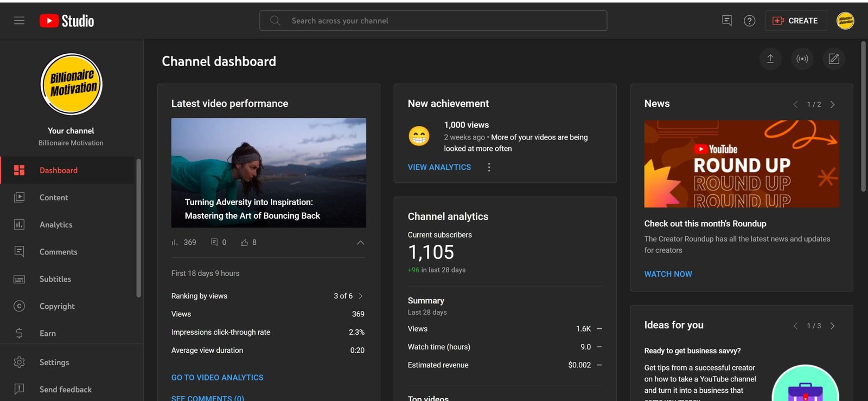Screen dimensions: 868x401
Task: Click the YouTube Studio logo
Action: (67, 21)
